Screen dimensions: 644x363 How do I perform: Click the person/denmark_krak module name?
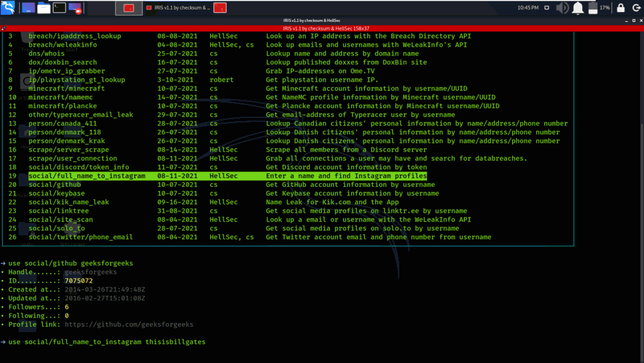click(66, 141)
